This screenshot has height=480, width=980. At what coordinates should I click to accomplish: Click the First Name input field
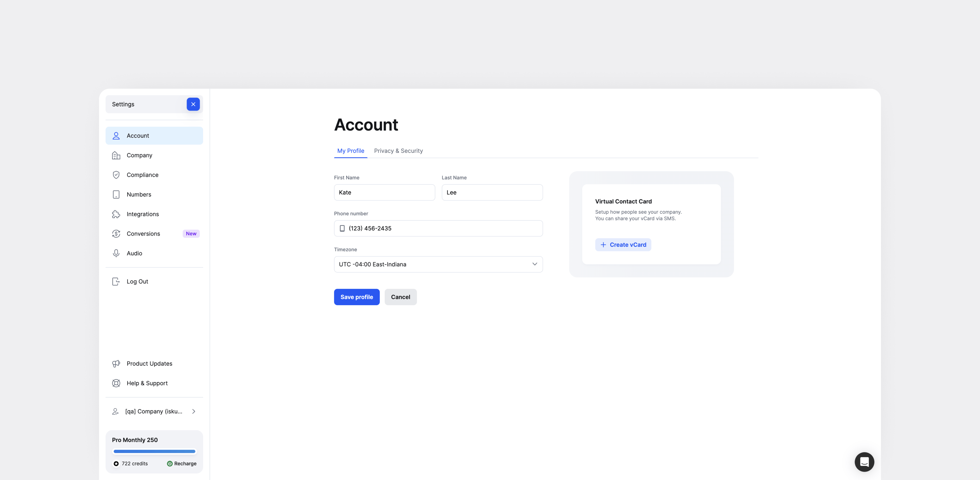pos(384,193)
